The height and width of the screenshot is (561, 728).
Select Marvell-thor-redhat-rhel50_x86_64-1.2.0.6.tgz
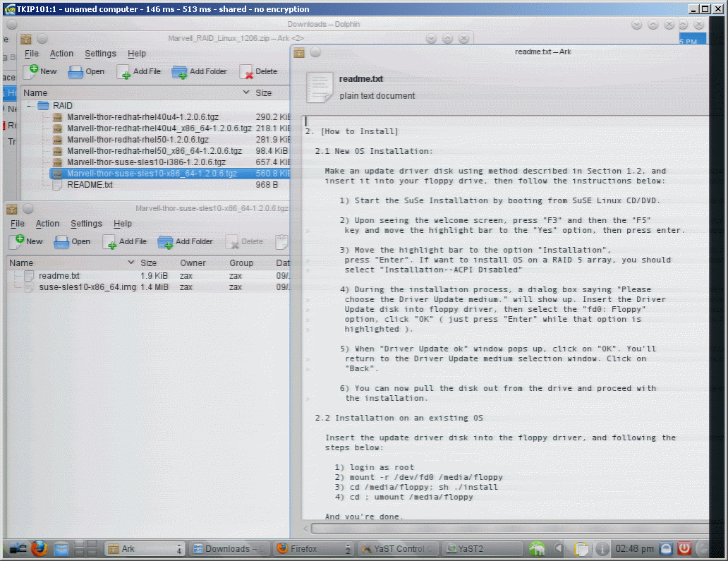click(x=154, y=150)
